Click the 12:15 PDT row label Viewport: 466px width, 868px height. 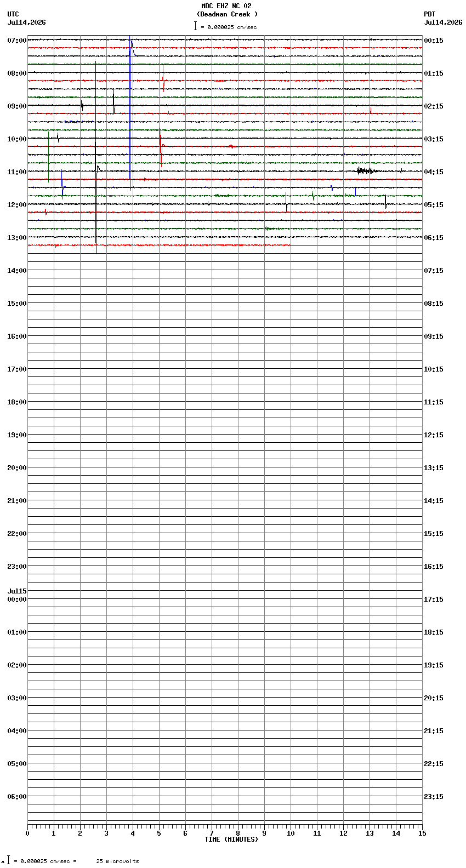pos(434,435)
